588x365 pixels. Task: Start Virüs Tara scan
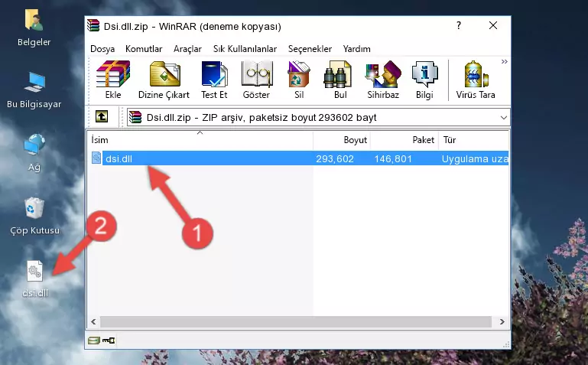pyautogui.click(x=476, y=80)
